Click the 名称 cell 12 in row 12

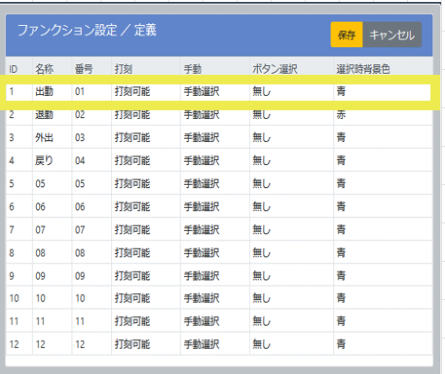pyautogui.click(x=52, y=344)
